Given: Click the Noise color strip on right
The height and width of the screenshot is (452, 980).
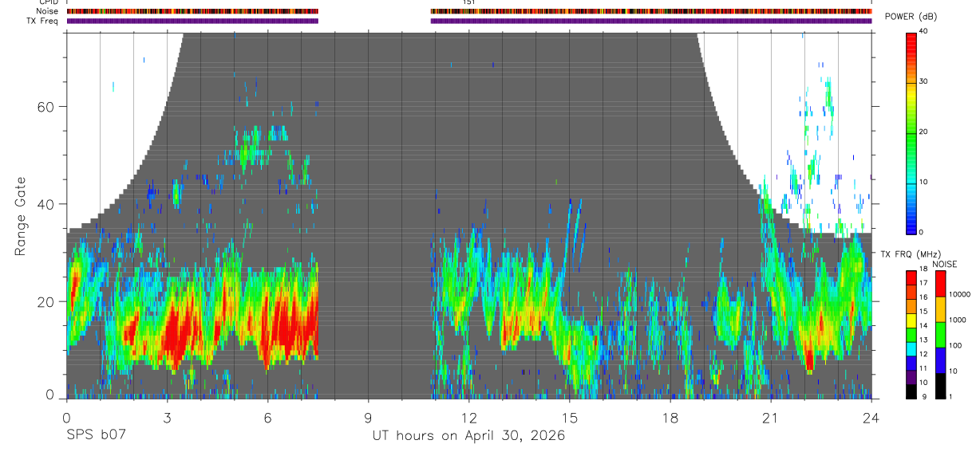Looking at the screenshot, I should (651, 11).
